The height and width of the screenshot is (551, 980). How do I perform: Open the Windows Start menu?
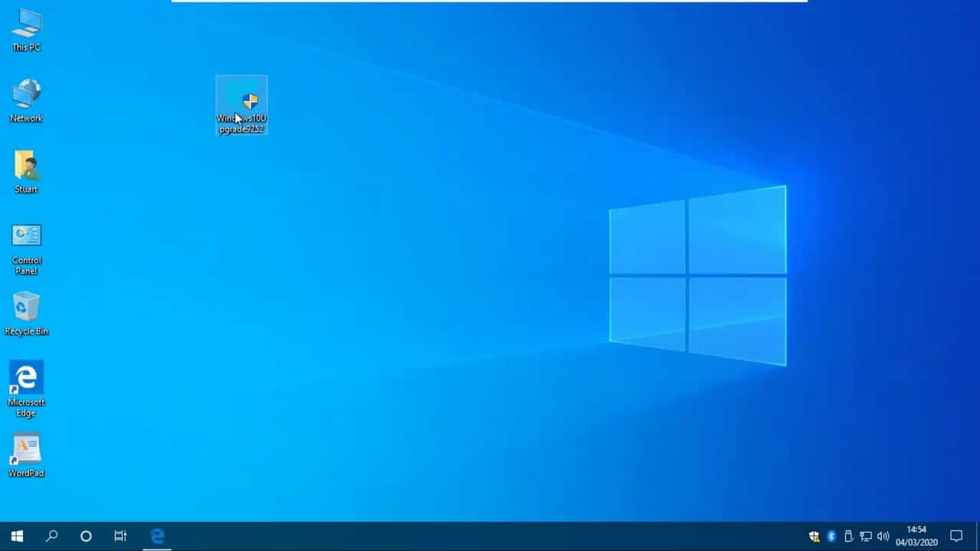(x=17, y=536)
